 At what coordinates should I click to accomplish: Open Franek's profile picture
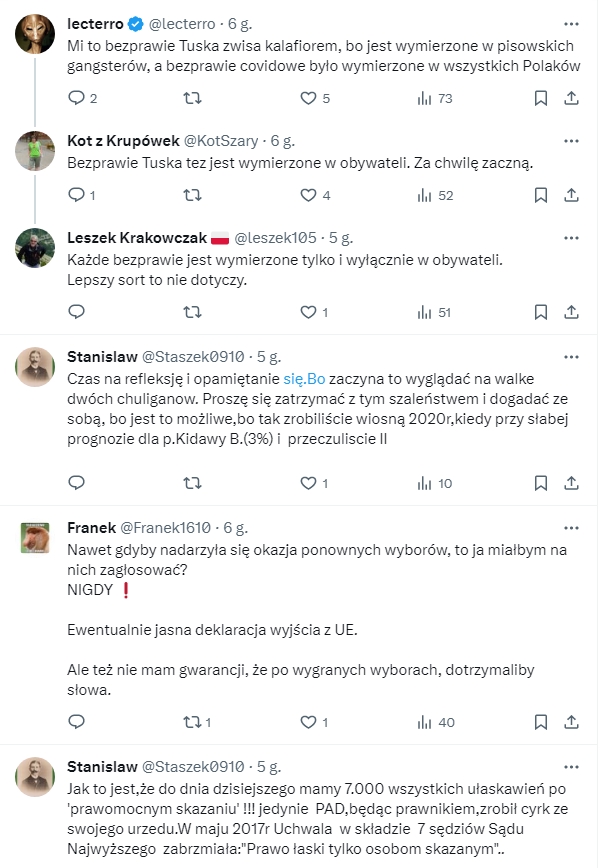click(x=35, y=538)
